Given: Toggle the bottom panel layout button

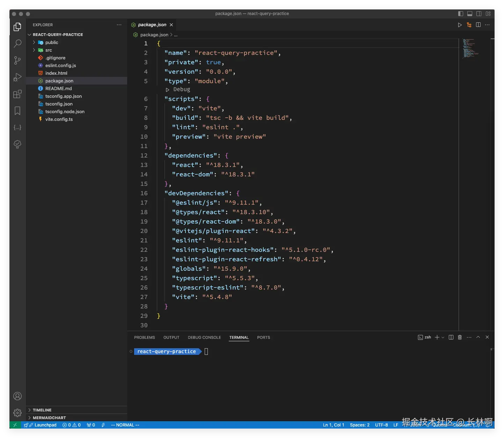Looking at the screenshot, I should coord(470,14).
